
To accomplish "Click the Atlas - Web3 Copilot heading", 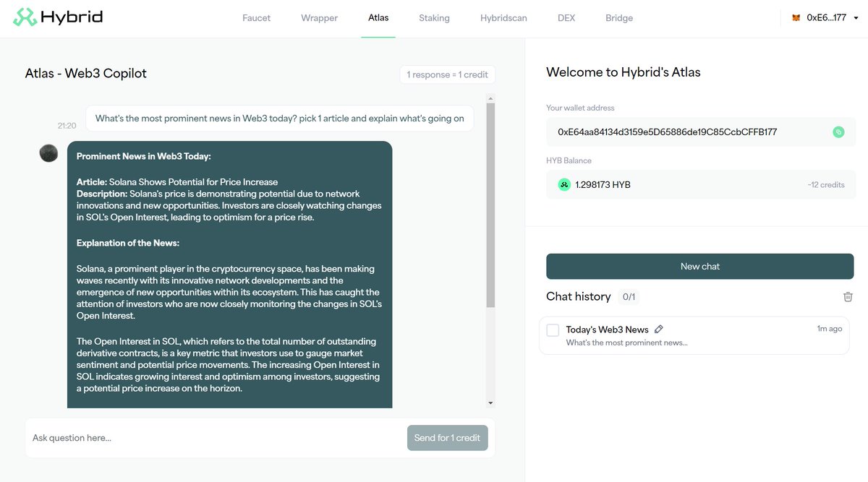I will tap(85, 73).
